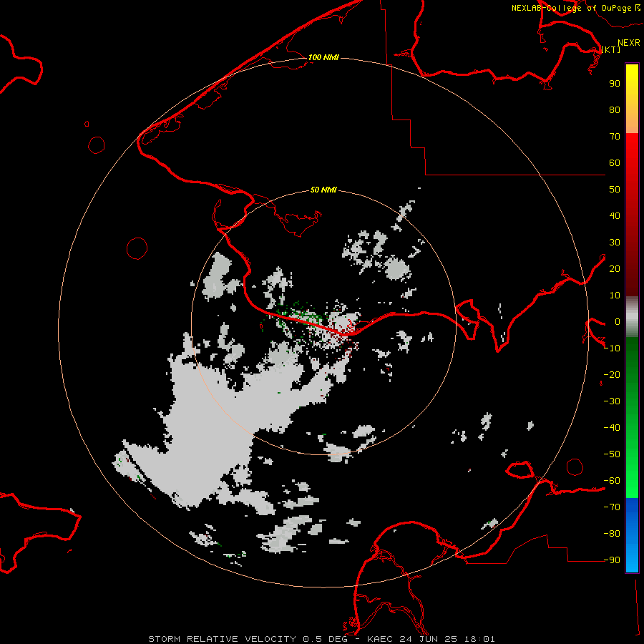This screenshot has height=644, width=644.
Task: Select the -40 value on velocity scale
Action: tap(612, 428)
